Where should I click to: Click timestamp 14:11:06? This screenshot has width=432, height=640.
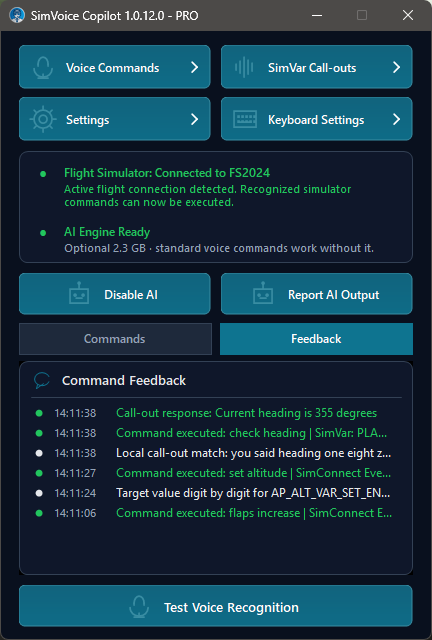click(75, 513)
